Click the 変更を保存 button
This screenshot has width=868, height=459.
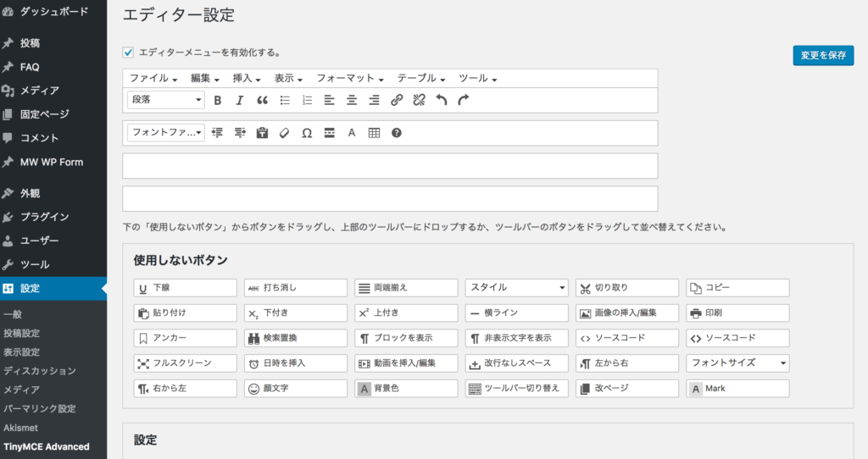click(x=823, y=55)
